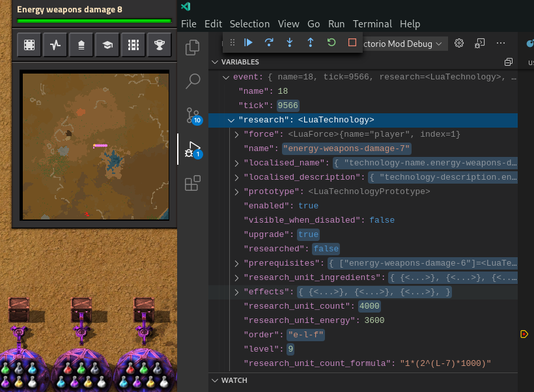Grab the debug toolbar drag handle

[x=232, y=42]
